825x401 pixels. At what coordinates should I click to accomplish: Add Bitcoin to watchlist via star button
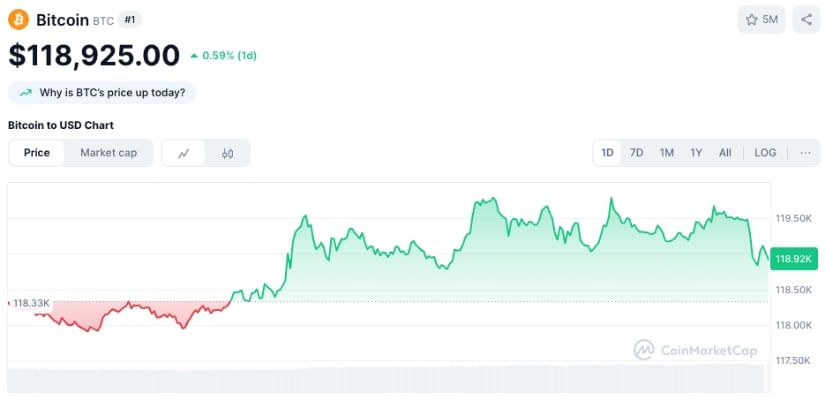click(761, 20)
